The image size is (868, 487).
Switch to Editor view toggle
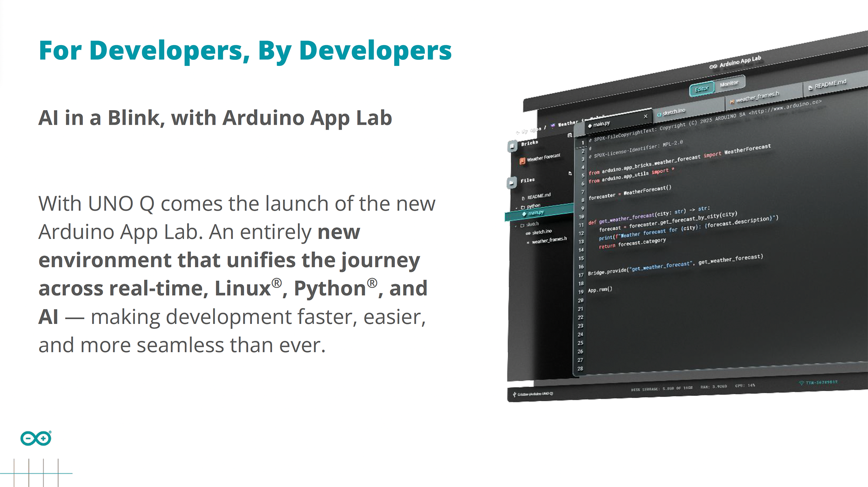pos(701,89)
